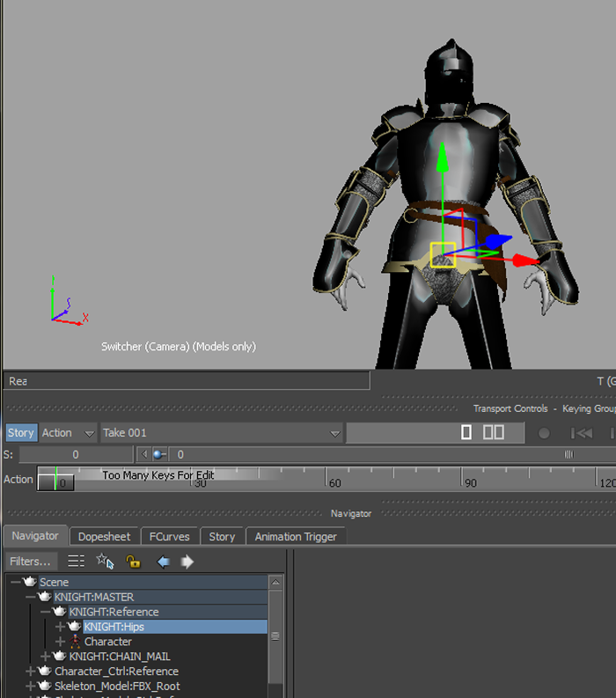Open the Take 001 dropdown
616x698 pixels.
[221, 433]
